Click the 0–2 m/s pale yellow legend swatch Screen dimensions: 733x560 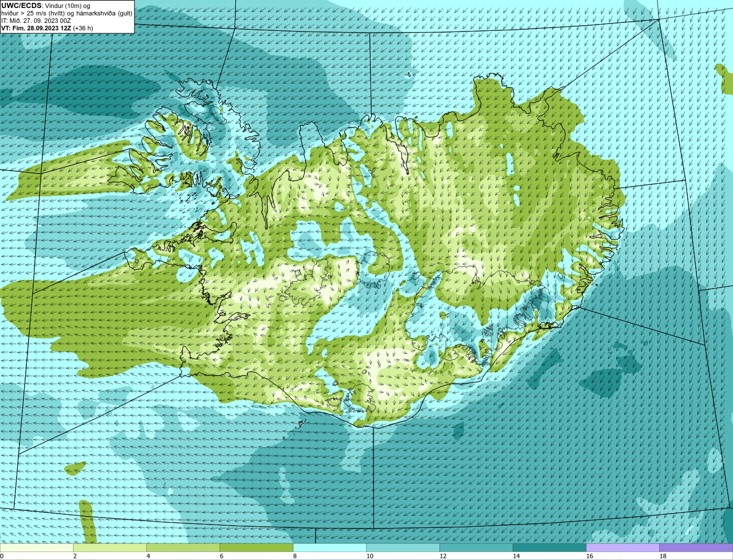click(x=37, y=547)
